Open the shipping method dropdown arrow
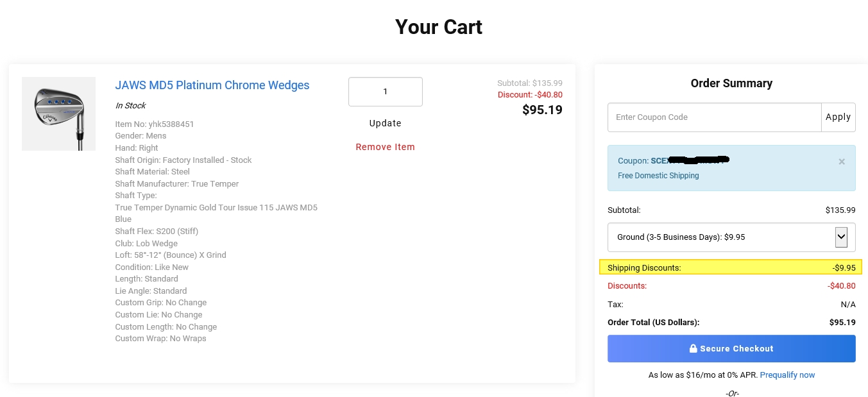The image size is (868, 397). (841, 237)
